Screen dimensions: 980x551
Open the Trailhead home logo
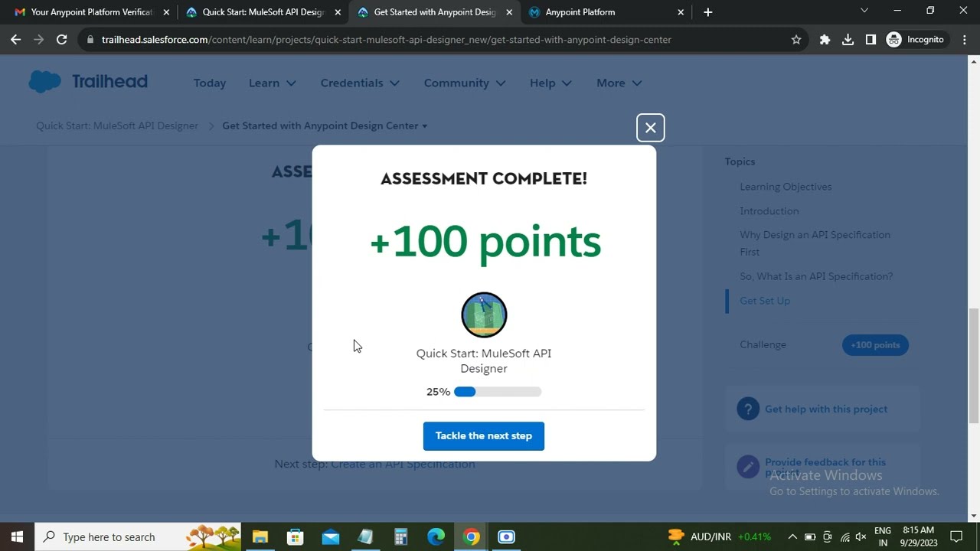tap(88, 82)
